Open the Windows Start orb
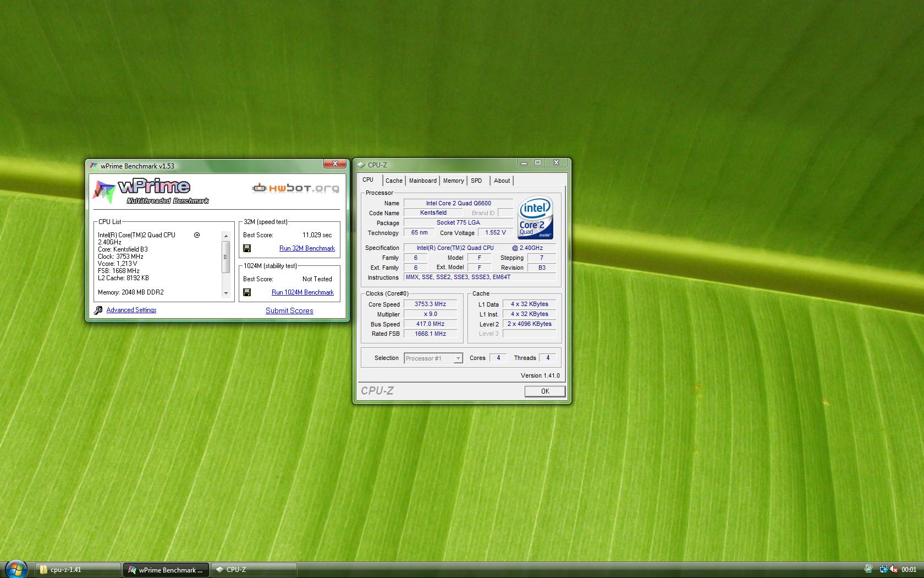This screenshot has width=924, height=578. point(16,569)
